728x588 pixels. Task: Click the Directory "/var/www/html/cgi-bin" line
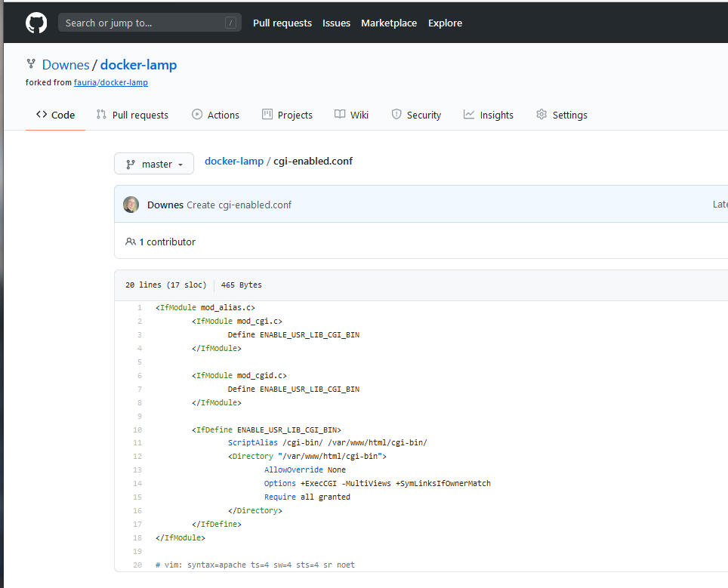tap(307, 456)
